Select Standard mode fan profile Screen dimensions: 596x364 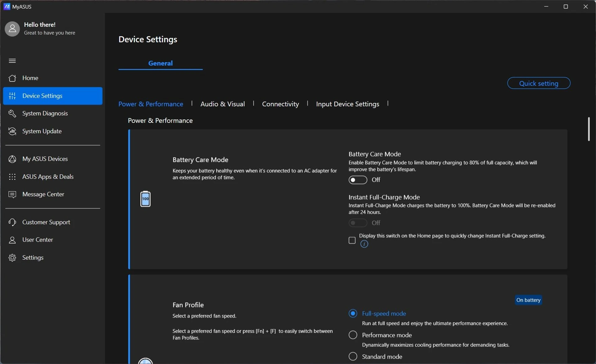coord(353,356)
